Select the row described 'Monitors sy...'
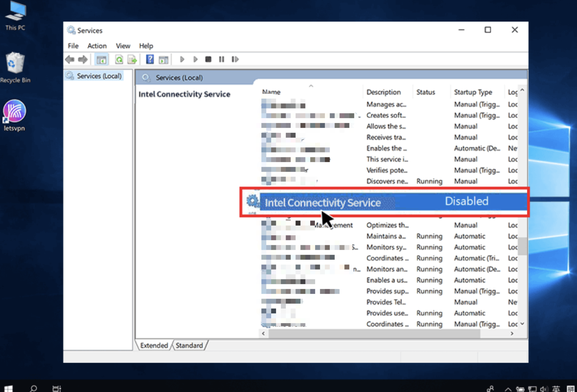The height and width of the screenshot is (392, 577). click(389, 247)
